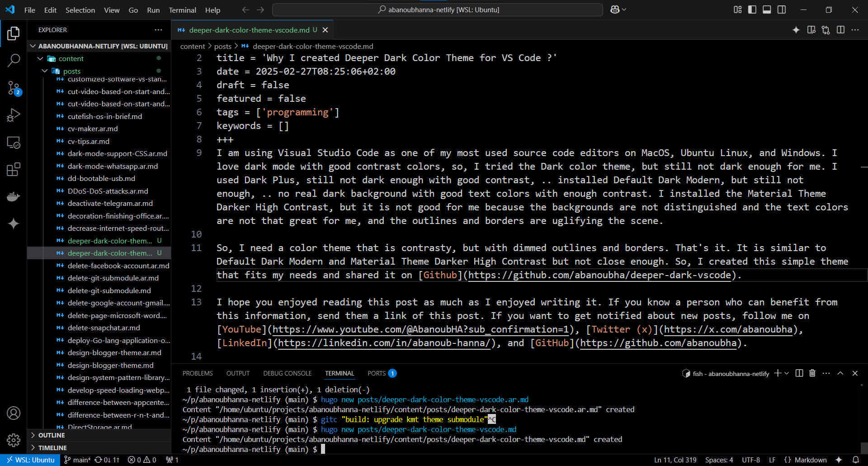Viewport: 868px width, 466px height.
Task: Open cutefish-os-in-brief.md file
Action: pos(104,116)
